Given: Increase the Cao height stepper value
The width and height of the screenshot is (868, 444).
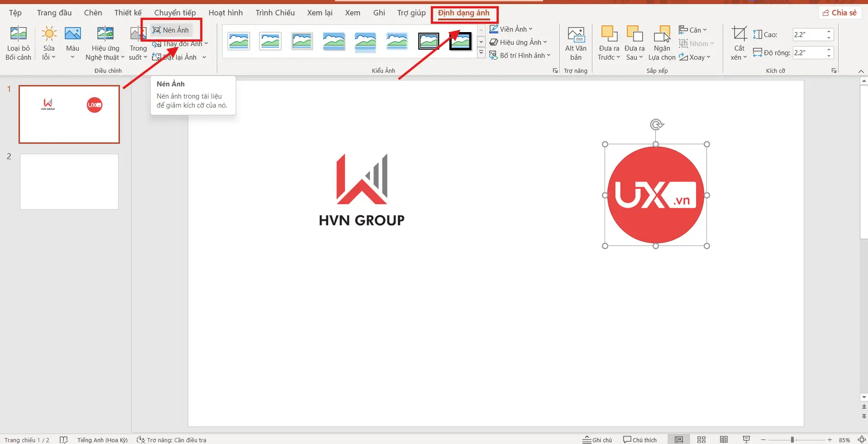Looking at the screenshot, I should pyautogui.click(x=828, y=32).
